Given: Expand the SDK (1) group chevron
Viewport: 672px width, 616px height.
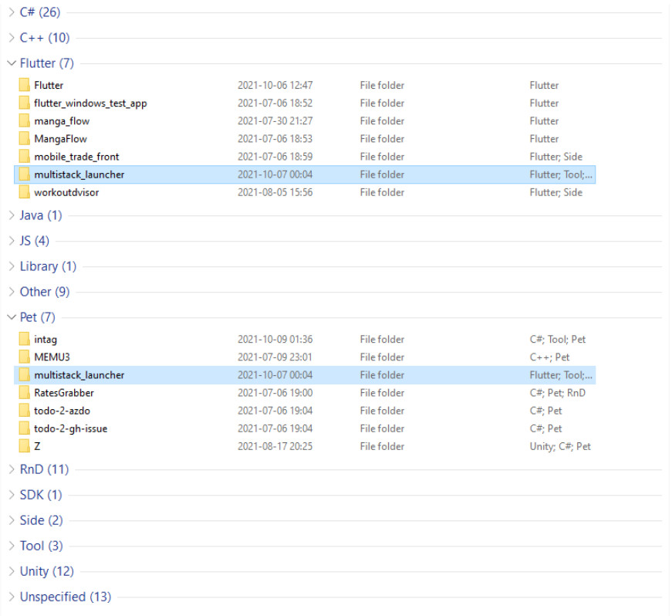Looking at the screenshot, I should (x=12, y=495).
